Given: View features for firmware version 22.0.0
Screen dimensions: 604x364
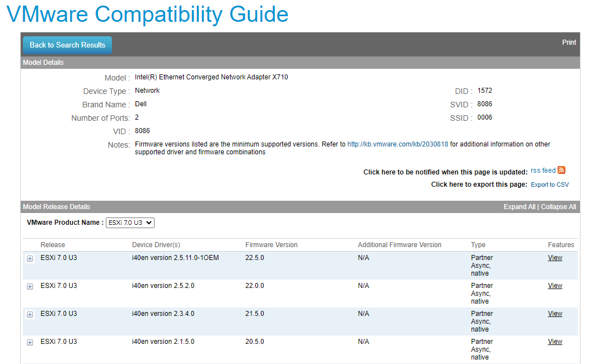Looking at the screenshot, I should (555, 285).
